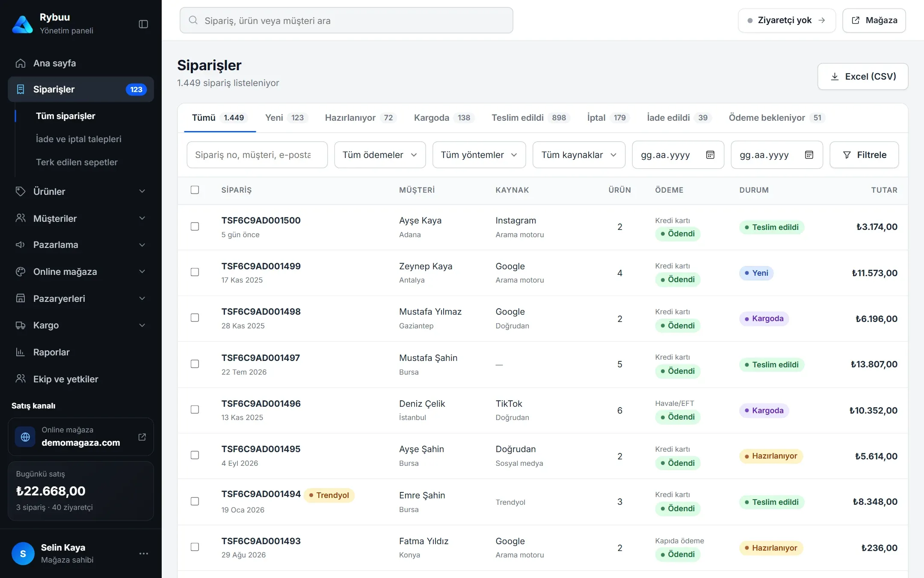Open the second date field calendar icon

809,155
